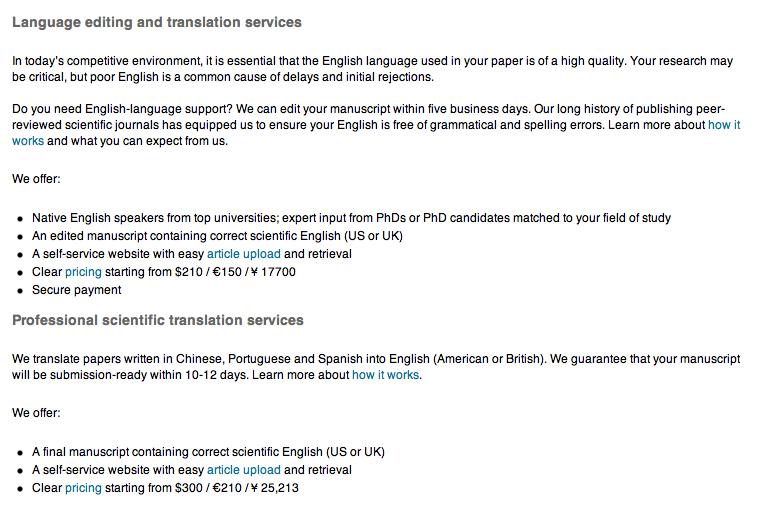Click 'Language editing and translation services' heading
The width and height of the screenshot is (761, 513).
156,22
